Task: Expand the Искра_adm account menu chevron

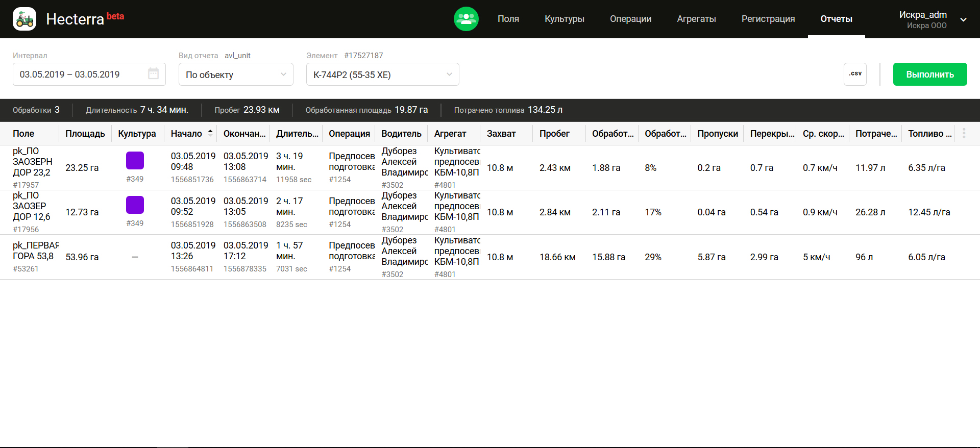Action: (x=963, y=20)
